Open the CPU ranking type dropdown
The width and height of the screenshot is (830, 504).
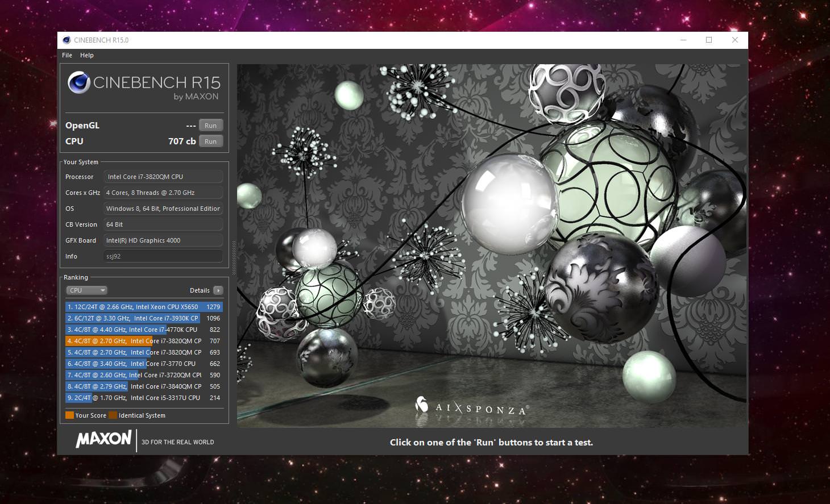pyautogui.click(x=86, y=290)
